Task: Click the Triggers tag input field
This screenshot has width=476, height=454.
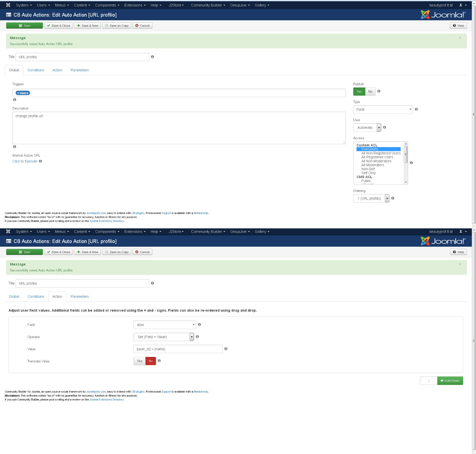Action: click(x=179, y=93)
